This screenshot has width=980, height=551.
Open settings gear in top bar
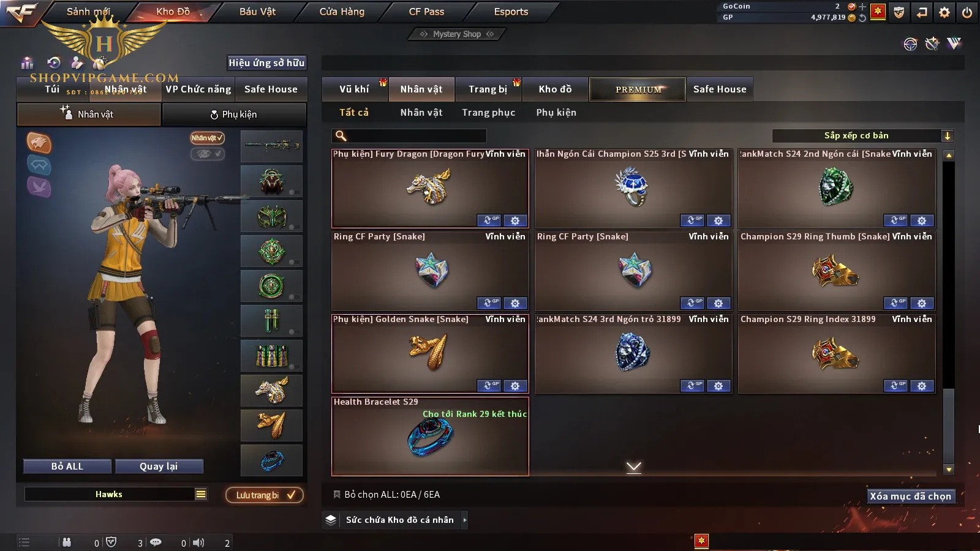tap(944, 12)
